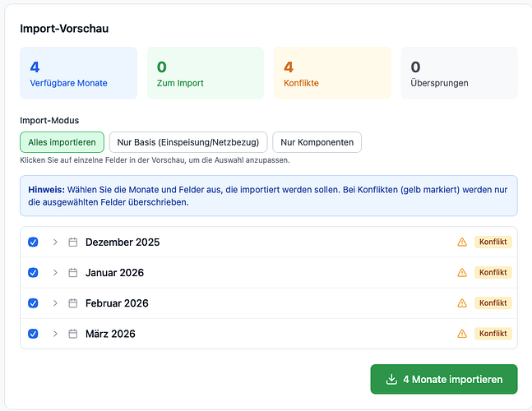Expand the Dezember 2025 row chevron
The width and height of the screenshot is (532, 411).
click(x=55, y=242)
